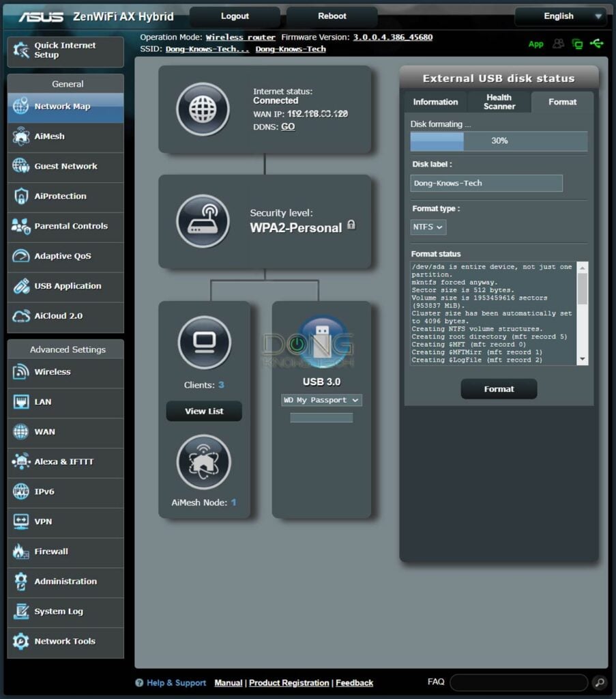616x699 pixels.
Task: Open the DDNS GO link
Action: coord(288,126)
